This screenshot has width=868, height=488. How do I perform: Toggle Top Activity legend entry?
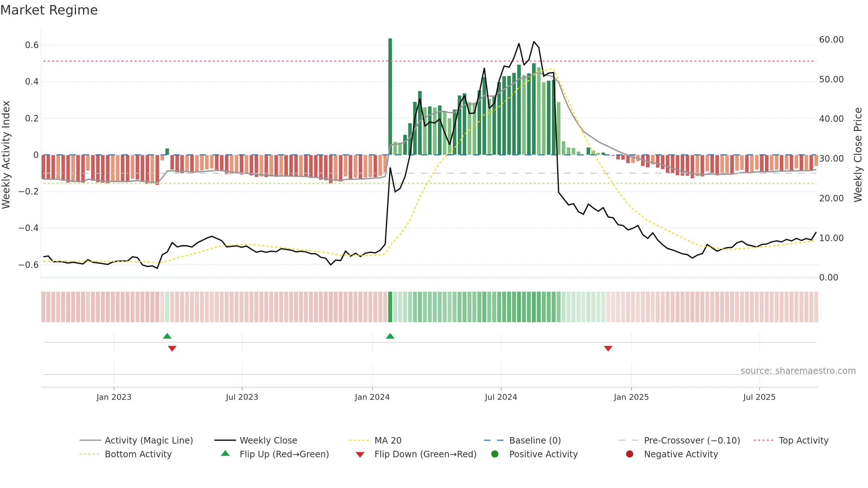[791, 440]
